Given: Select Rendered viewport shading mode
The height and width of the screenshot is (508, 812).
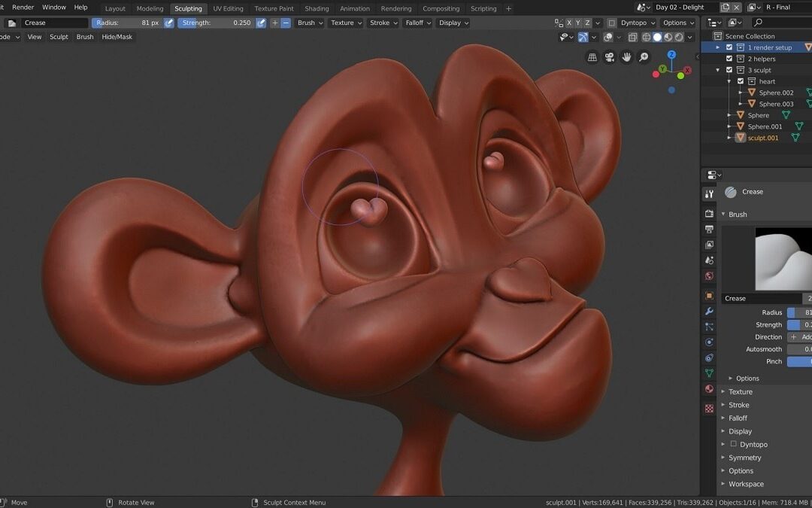Looking at the screenshot, I should tap(679, 37).
